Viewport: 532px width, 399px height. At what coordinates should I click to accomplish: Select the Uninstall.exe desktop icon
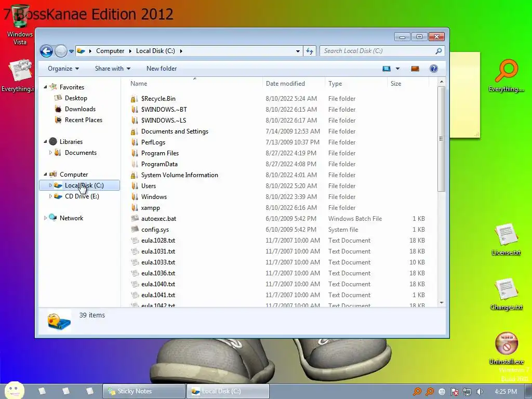(x=506, y=348)
